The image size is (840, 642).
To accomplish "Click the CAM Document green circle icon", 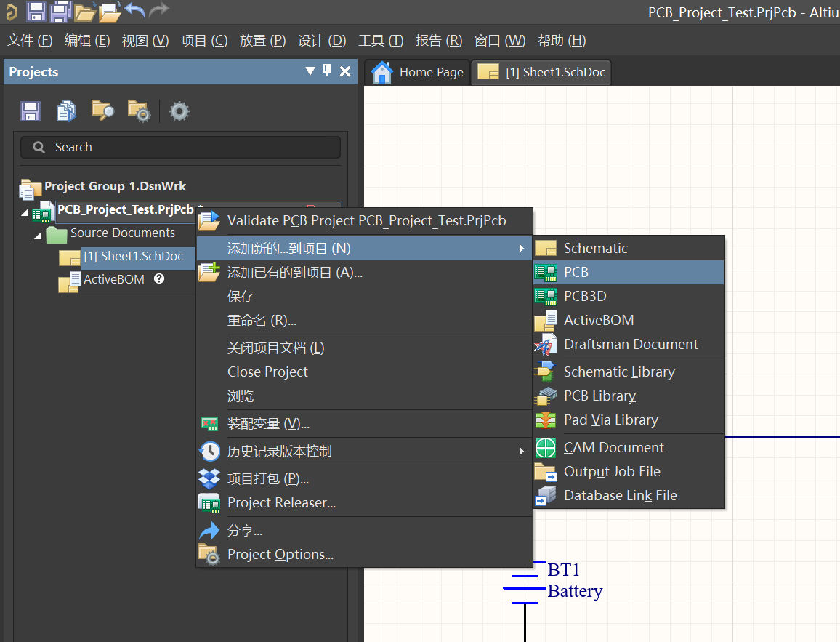I will click(x=546, y=447).
